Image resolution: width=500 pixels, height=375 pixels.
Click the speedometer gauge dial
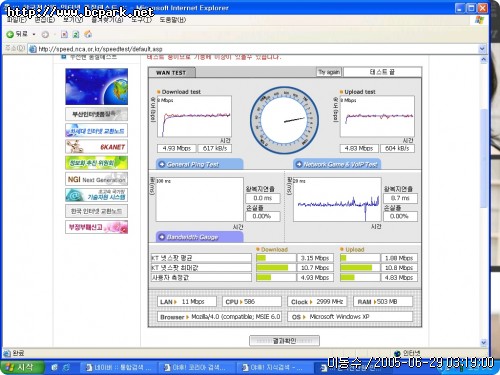coord(284,120)
